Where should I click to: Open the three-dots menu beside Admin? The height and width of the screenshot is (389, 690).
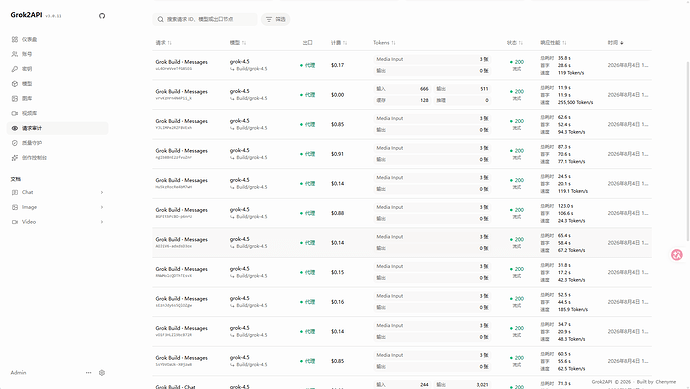(88, 373)
